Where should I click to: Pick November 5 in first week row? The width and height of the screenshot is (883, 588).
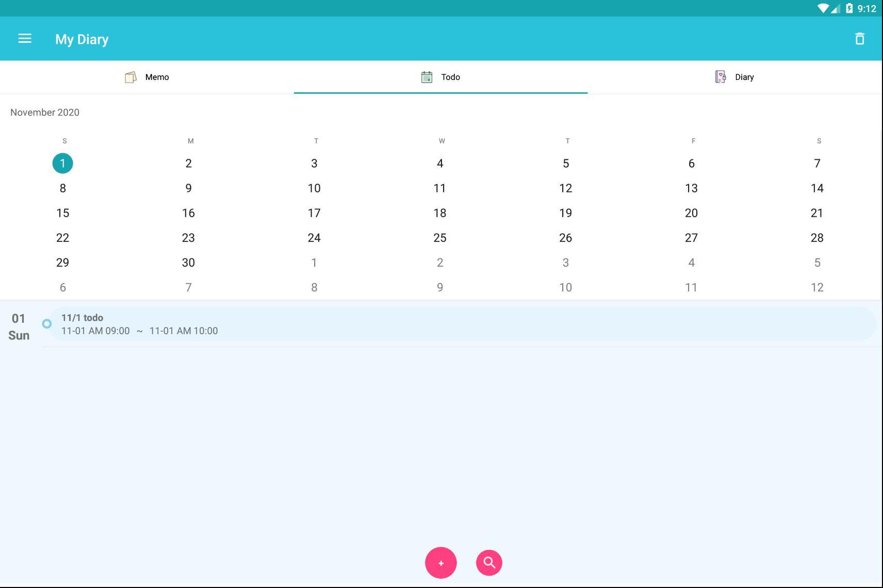pos(566,164)
